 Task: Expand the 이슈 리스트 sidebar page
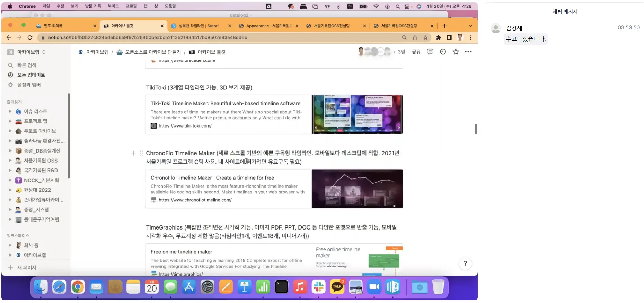point(10,111)
